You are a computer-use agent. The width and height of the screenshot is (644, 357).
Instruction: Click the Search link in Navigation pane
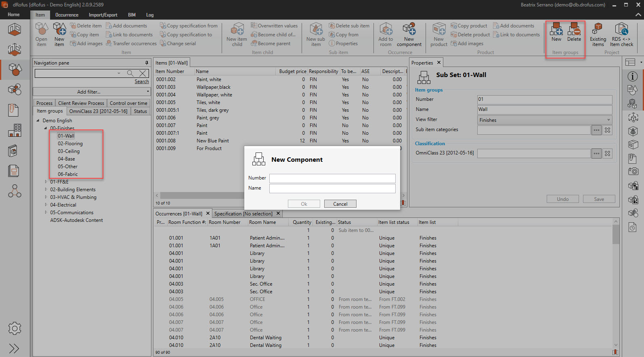tap(142, 81)
